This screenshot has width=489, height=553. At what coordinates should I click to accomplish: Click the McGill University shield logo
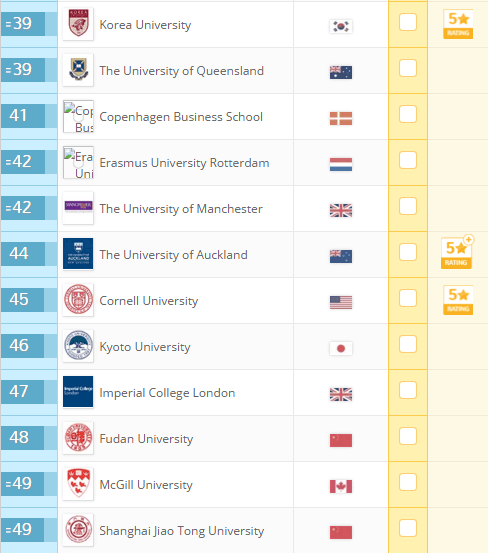pyautogui.click(x=78, y=484)
